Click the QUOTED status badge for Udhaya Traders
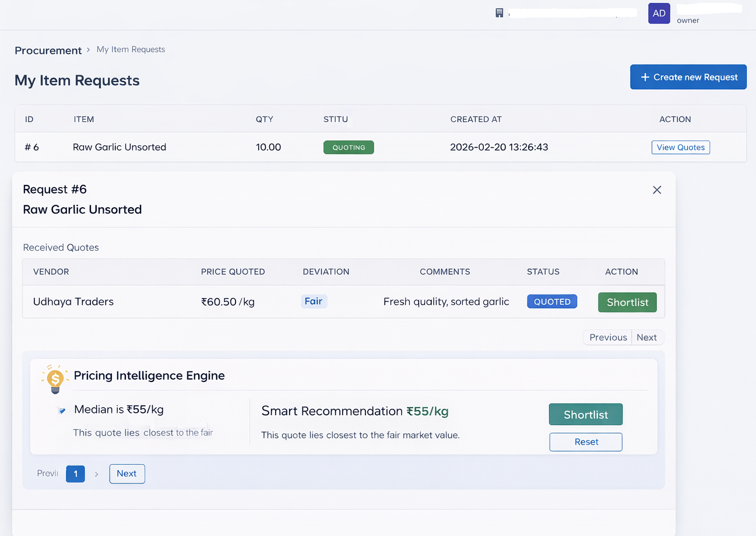 (551, 302)
